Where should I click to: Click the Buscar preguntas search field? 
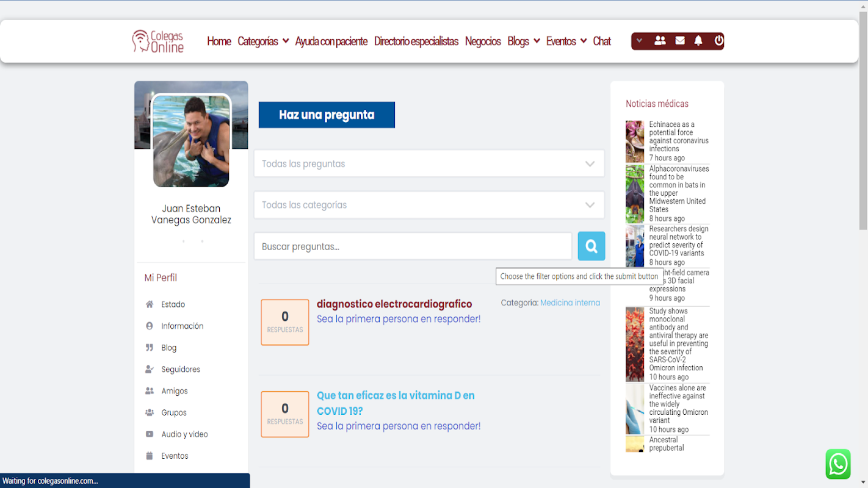tap(413, 246)
